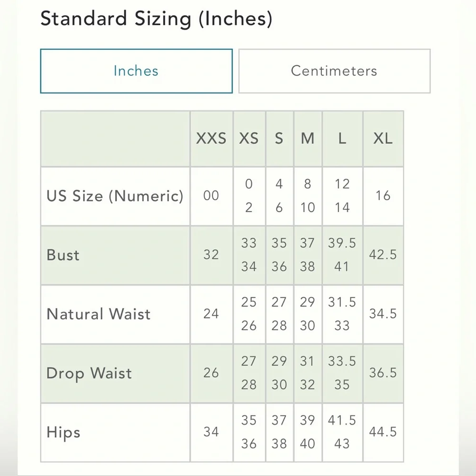
Task: Select the XXS column header
Action: 211,139
